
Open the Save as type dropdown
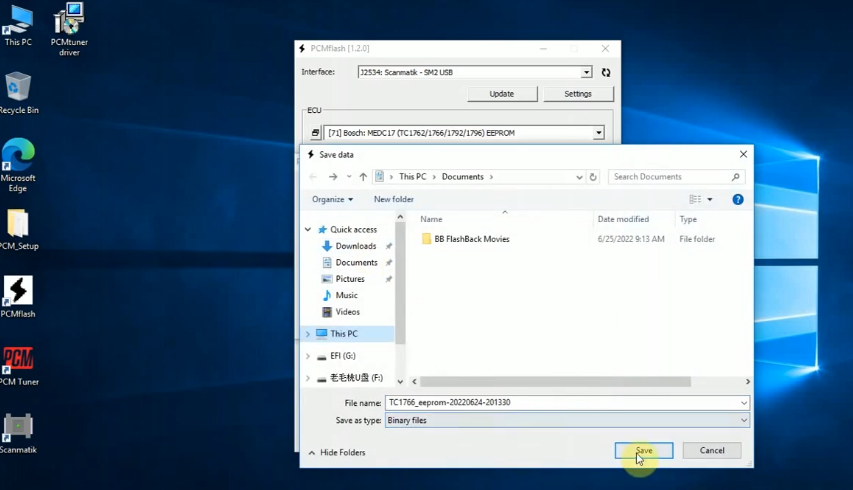point(743,420)
